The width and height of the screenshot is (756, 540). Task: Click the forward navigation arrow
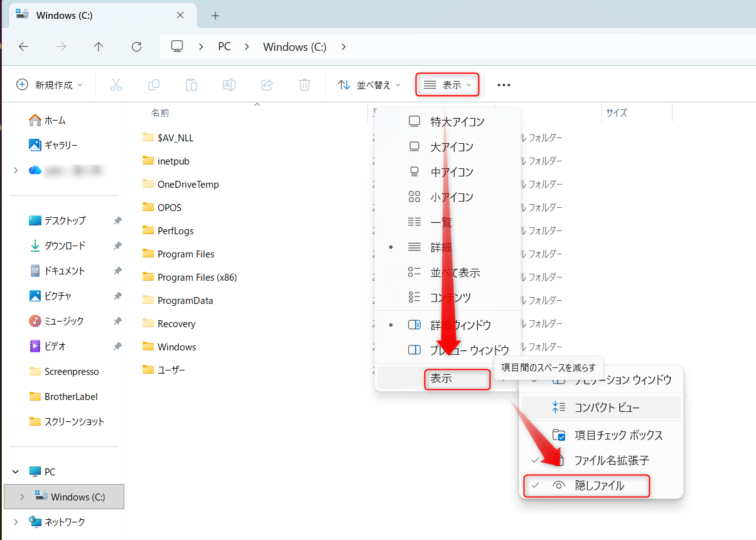pos(62,46)
